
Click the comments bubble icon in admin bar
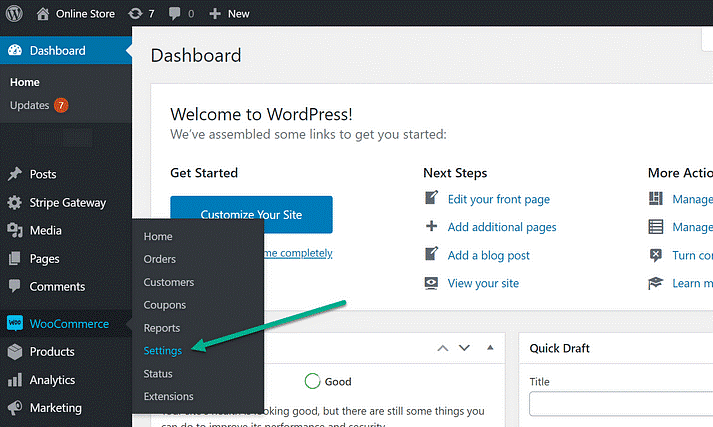coord(176,14)
